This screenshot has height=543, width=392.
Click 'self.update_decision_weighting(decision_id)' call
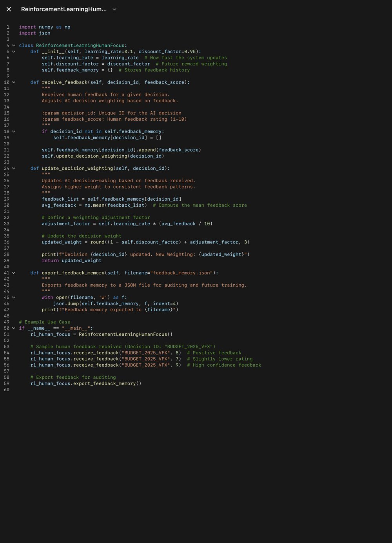(103, 156)
